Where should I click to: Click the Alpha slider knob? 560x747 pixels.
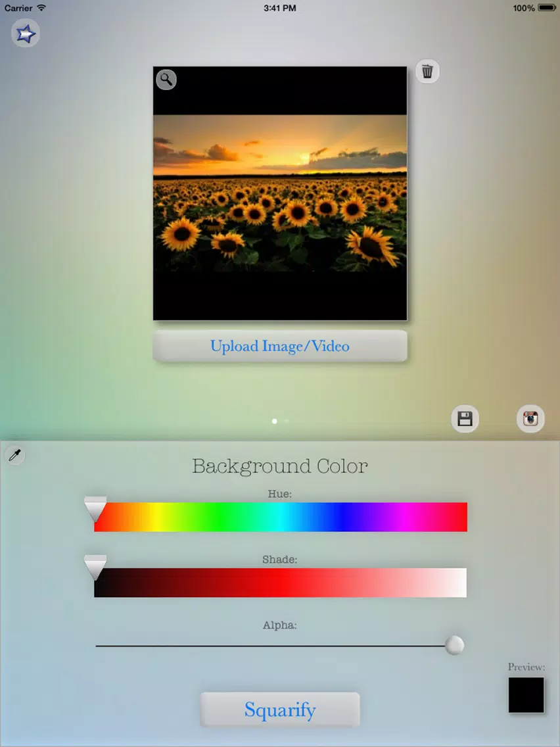[454, 645]
